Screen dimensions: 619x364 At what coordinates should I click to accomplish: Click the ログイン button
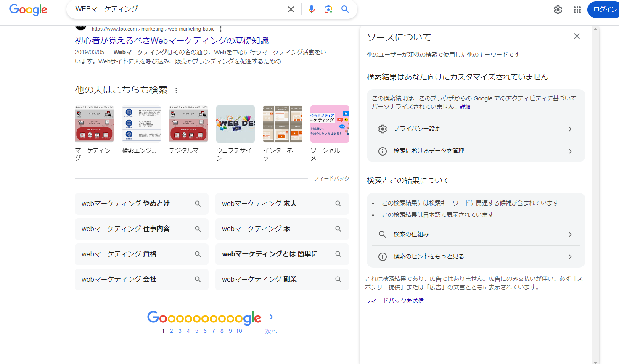point(603,9)
